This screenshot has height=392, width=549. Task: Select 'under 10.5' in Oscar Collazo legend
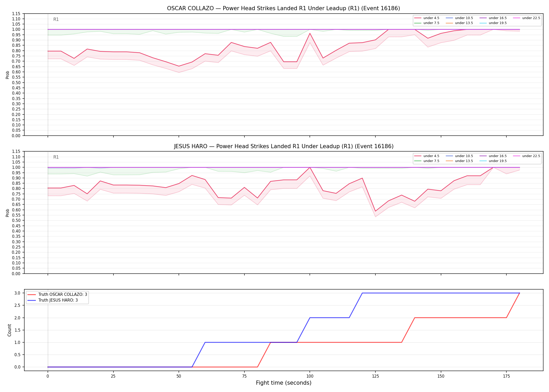tap(459, 18)
